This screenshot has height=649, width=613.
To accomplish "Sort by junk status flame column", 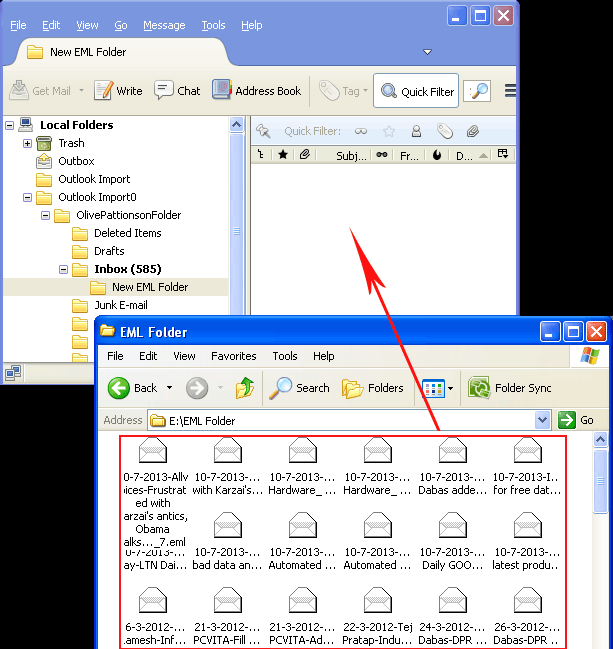I will 437,155.
